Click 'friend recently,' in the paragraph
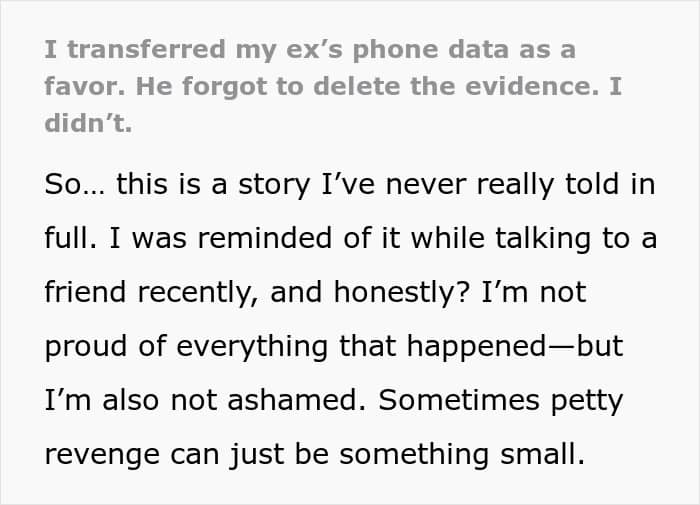The image size is (700, 505). (151, 293)
